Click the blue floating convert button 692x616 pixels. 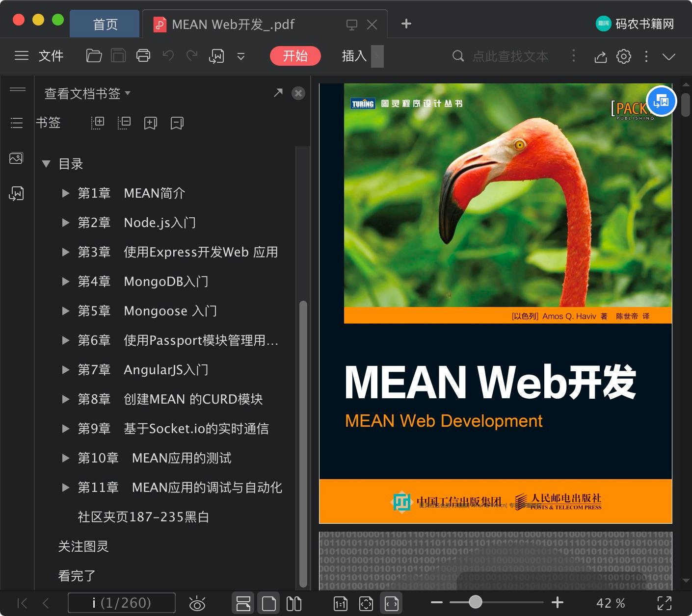[x=662, y=102]
